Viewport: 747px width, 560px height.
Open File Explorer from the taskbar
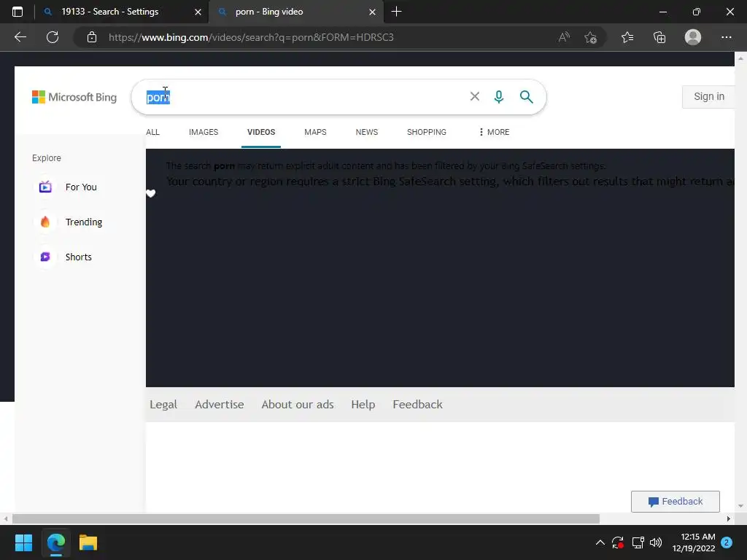click(88, 542)
